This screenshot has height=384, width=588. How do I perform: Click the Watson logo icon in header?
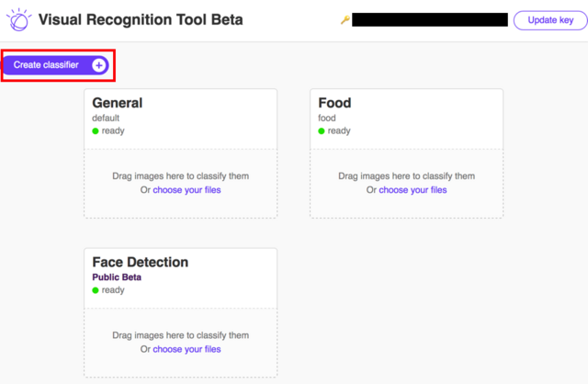point(18,19)
